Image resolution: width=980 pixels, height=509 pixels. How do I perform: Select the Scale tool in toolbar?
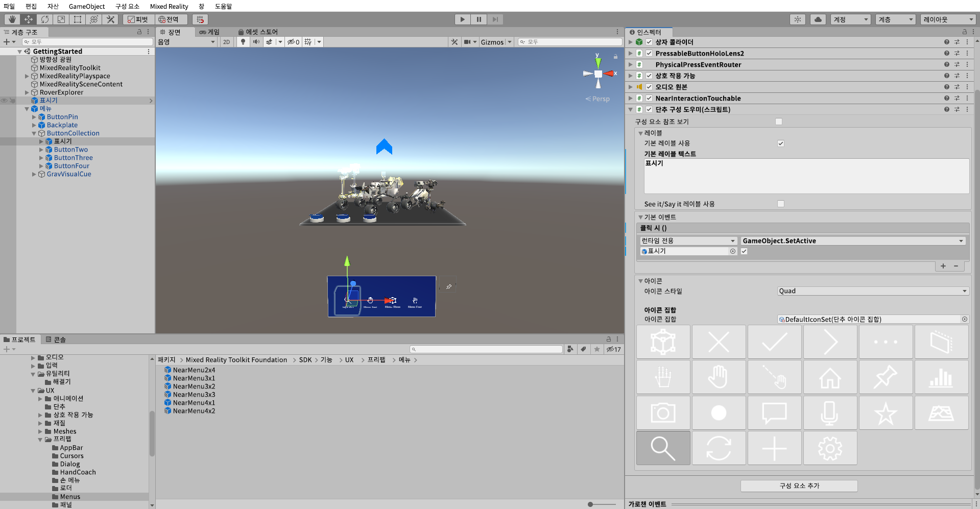[61, 19]
